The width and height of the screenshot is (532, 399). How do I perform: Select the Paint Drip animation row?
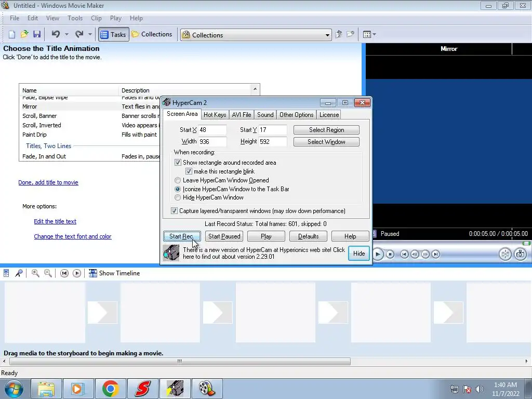89,135
